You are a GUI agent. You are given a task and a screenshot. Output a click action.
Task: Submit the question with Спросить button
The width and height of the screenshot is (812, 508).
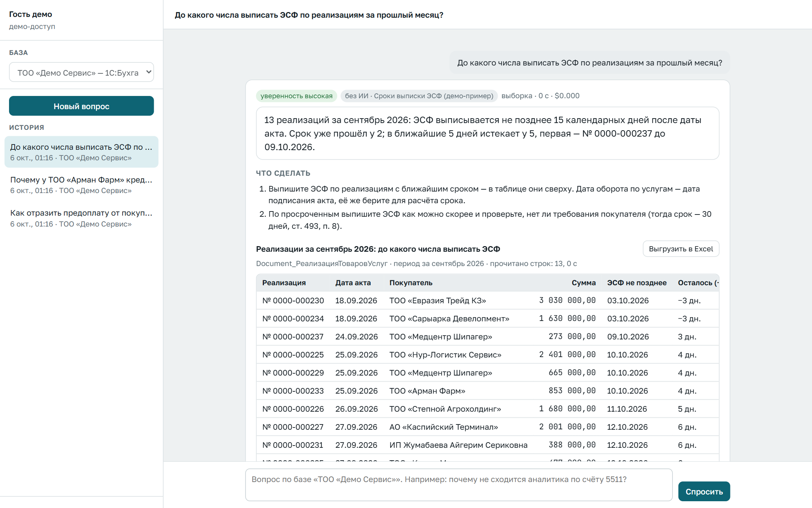704,491
